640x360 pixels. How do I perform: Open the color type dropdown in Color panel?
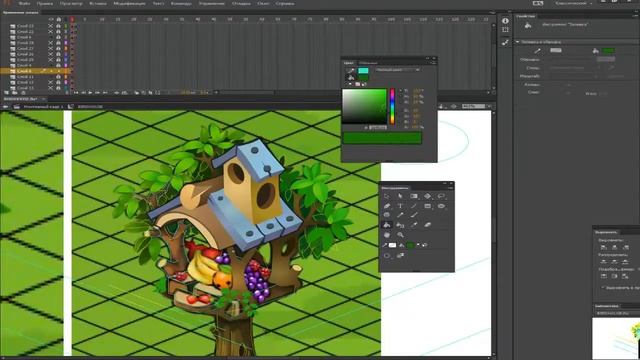[x=398, y=70]
